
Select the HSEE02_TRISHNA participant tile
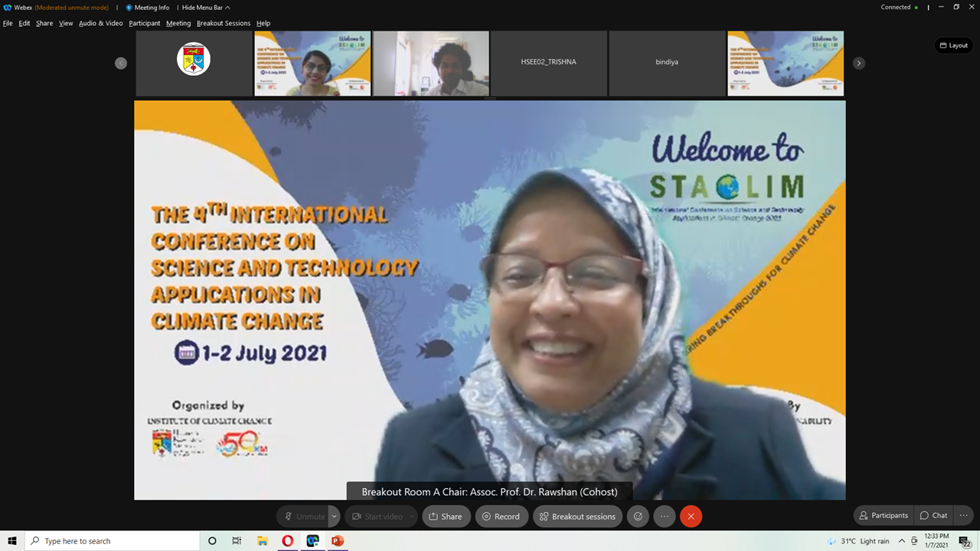(548, 63)
